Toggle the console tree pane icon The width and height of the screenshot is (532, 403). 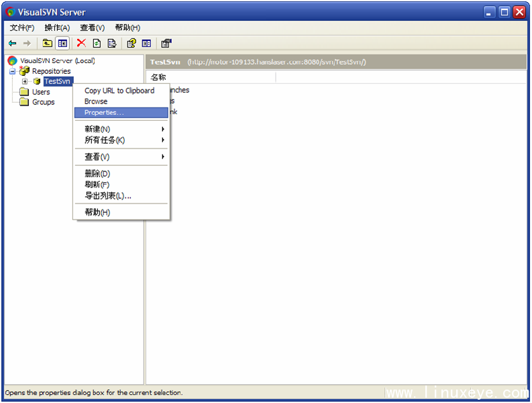[62, 43]
